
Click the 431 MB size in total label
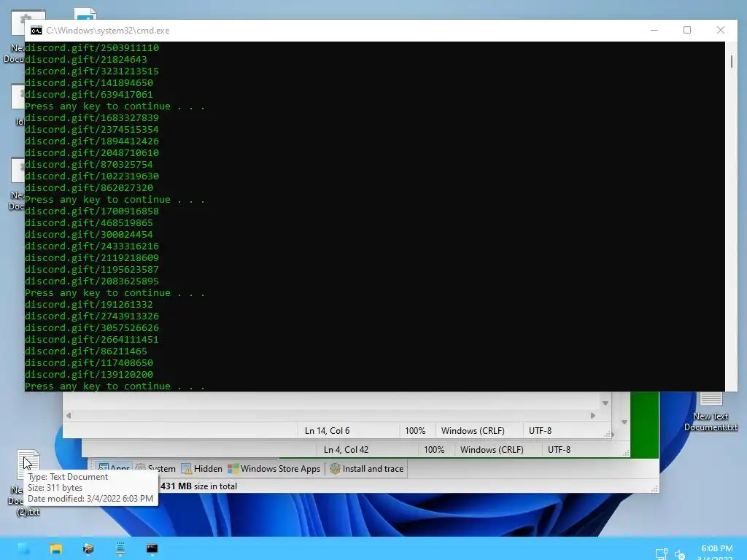point(198,486)
